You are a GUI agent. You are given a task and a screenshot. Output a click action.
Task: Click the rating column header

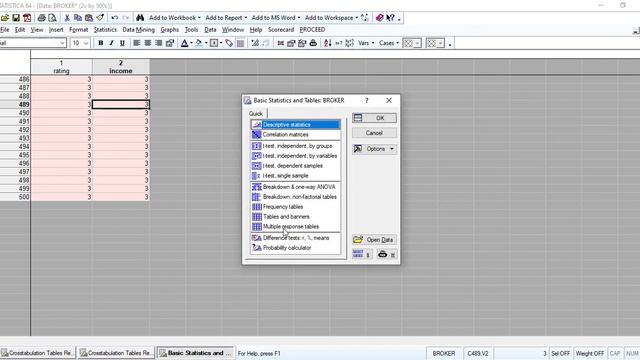(61, 67)
